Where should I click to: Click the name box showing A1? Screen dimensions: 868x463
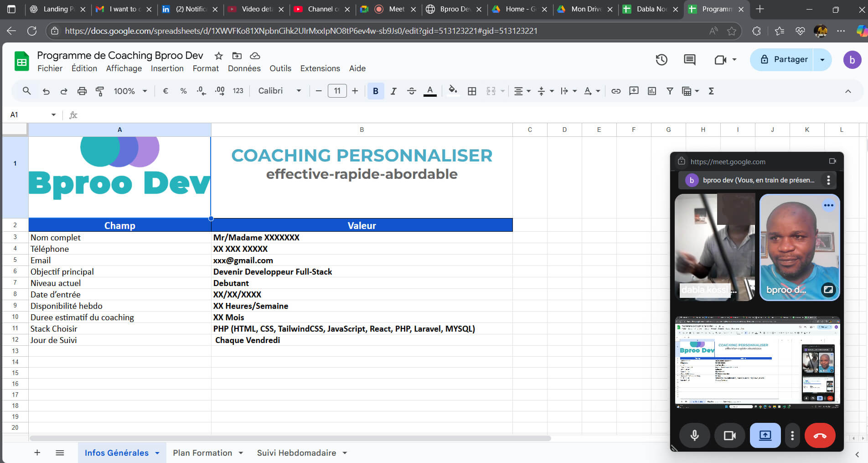[x=33, y=114]
